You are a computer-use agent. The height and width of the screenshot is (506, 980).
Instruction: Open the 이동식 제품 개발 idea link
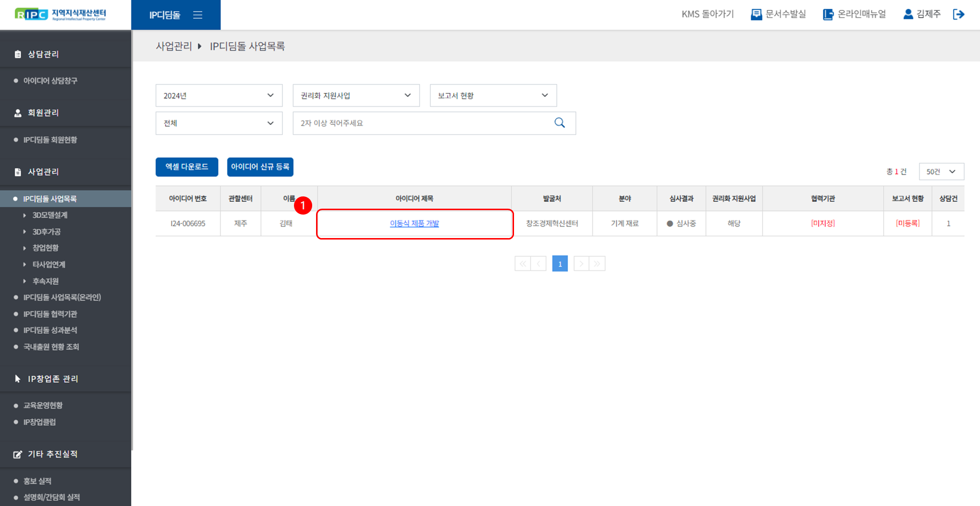(x=414, y=223)
